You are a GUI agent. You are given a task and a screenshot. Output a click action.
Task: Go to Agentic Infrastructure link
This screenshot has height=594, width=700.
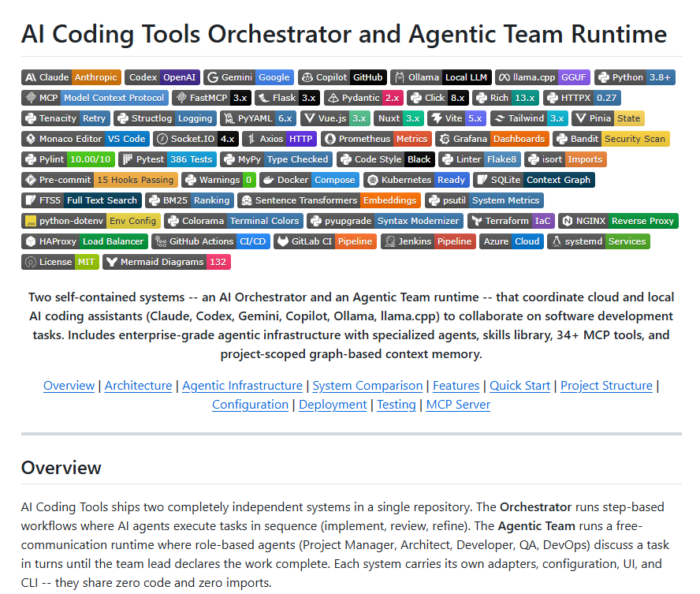(x=242, y=386)
